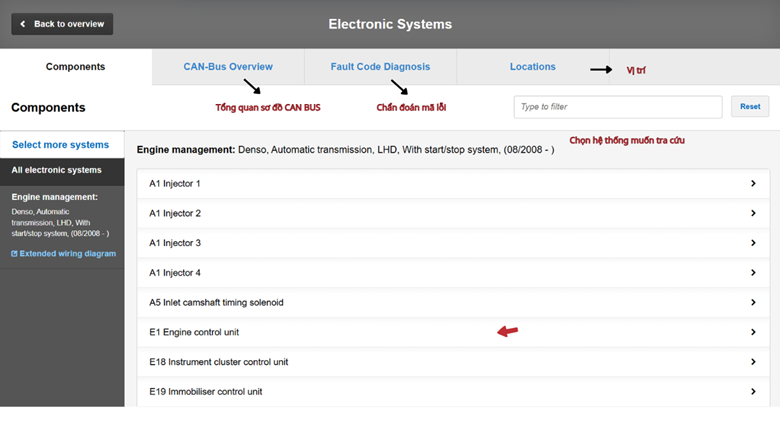Open A1 Injector 4 via its chevron
Screen dimensions: 780x424
click(753, 273)
